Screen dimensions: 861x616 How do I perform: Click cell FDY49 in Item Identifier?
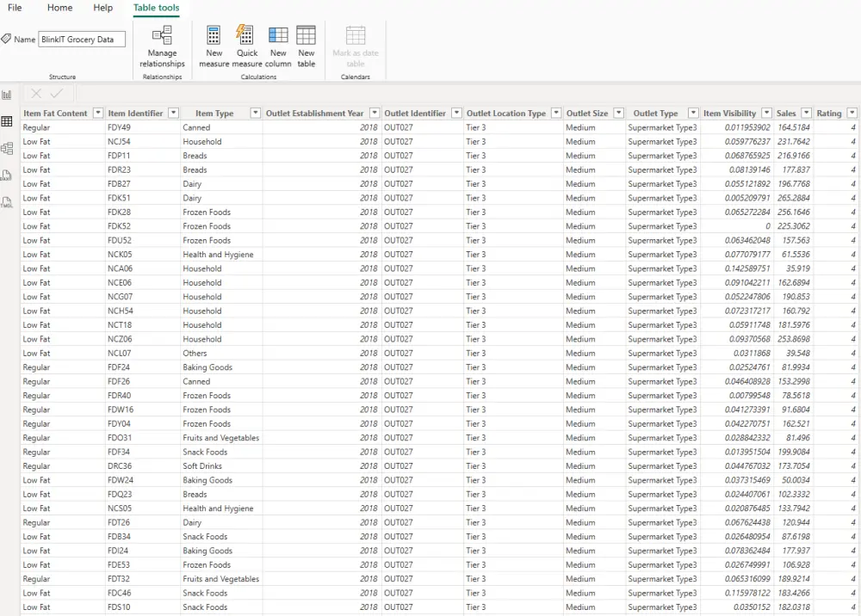tap(119, 127)
